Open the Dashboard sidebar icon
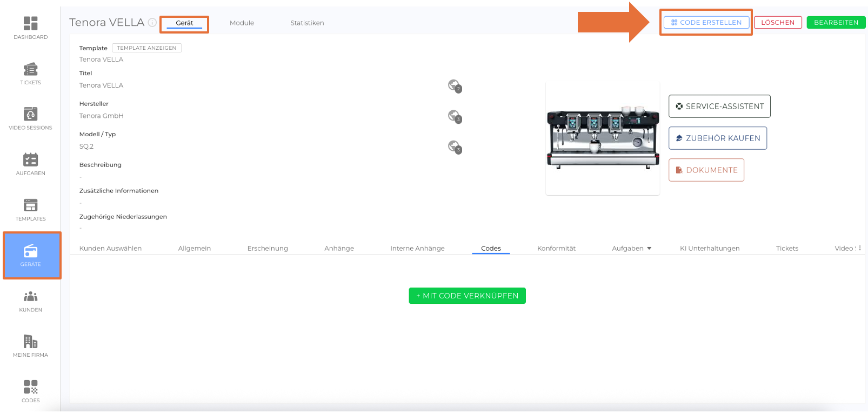This screenshot has height=413, width=868. tap(30, 23)
